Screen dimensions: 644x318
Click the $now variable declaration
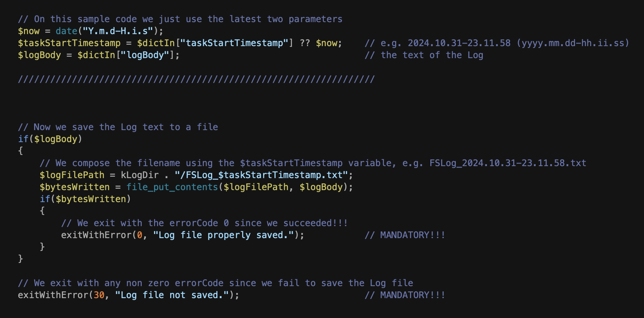click(x=28, y=31)
